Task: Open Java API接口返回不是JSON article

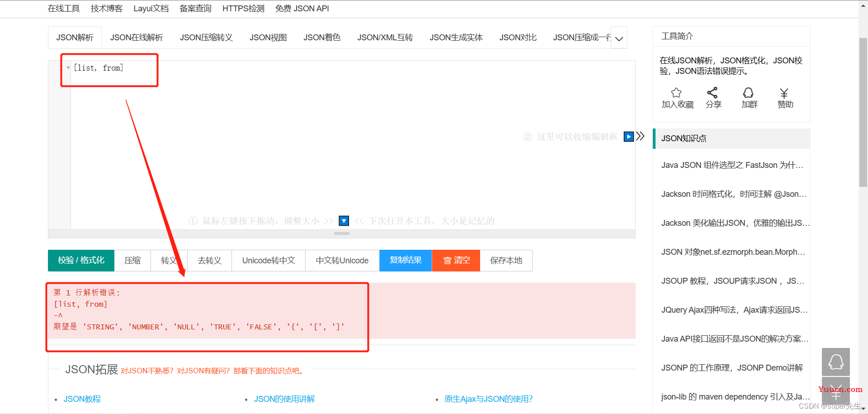Action: point(735,339)
